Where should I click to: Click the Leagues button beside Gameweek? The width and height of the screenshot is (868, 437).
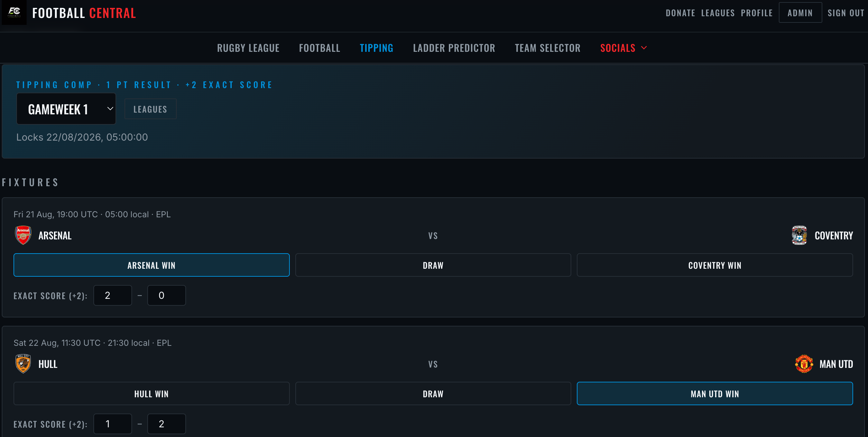tap(150, 109)
